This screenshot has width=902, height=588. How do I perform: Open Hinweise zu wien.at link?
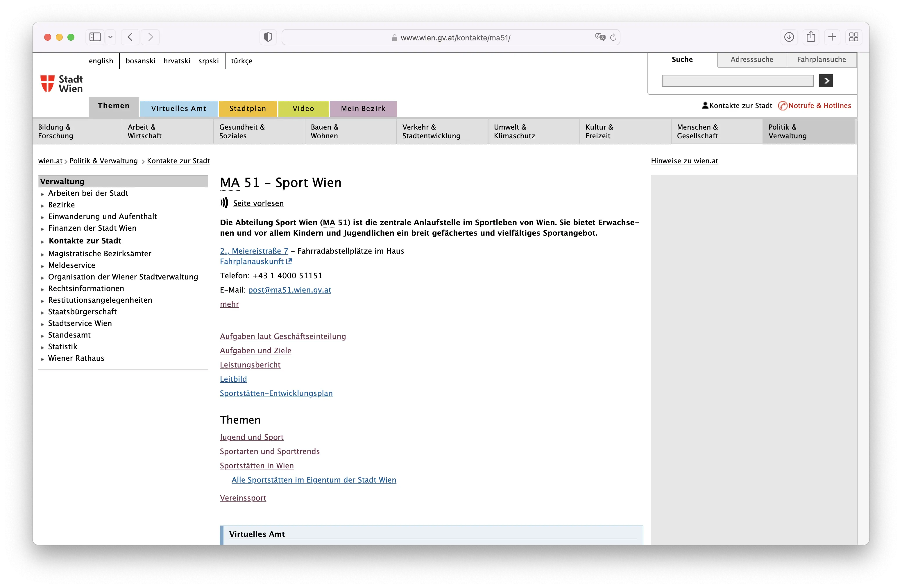(x=684, y=161)
